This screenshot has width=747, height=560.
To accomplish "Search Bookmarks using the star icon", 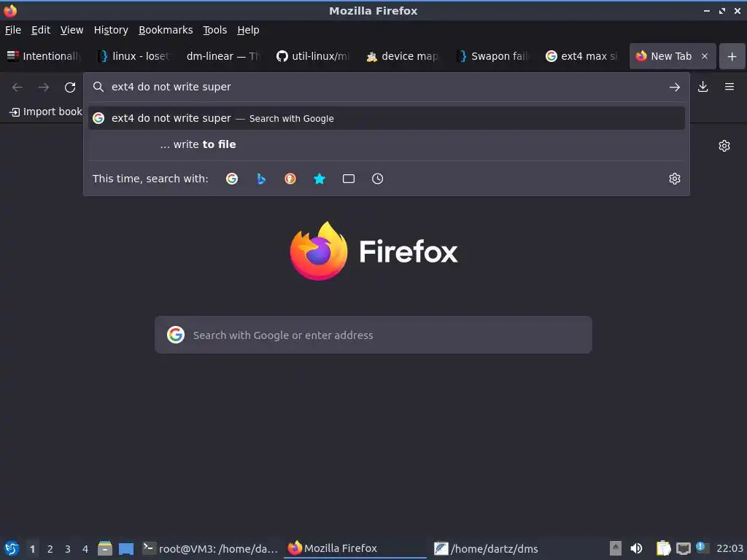I will [x=320, y=179].
